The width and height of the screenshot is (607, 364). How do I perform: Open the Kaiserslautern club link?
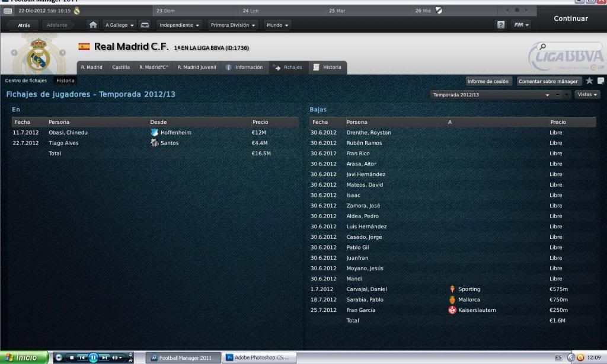click(477, 310)
